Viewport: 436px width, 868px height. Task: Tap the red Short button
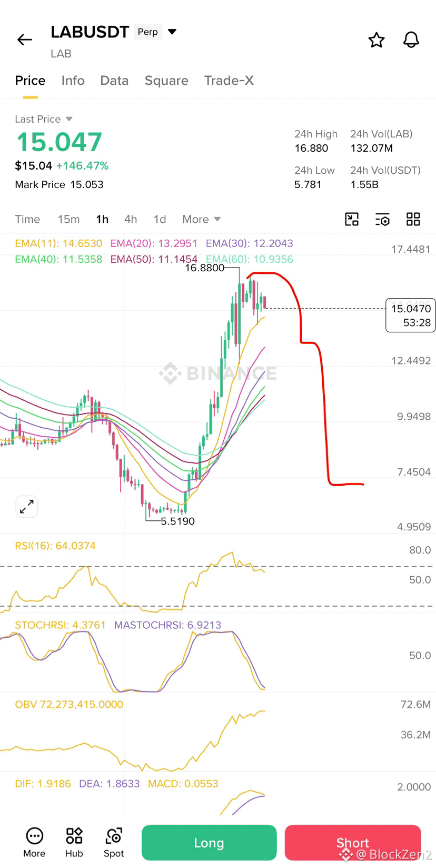[x=353, y=843]
